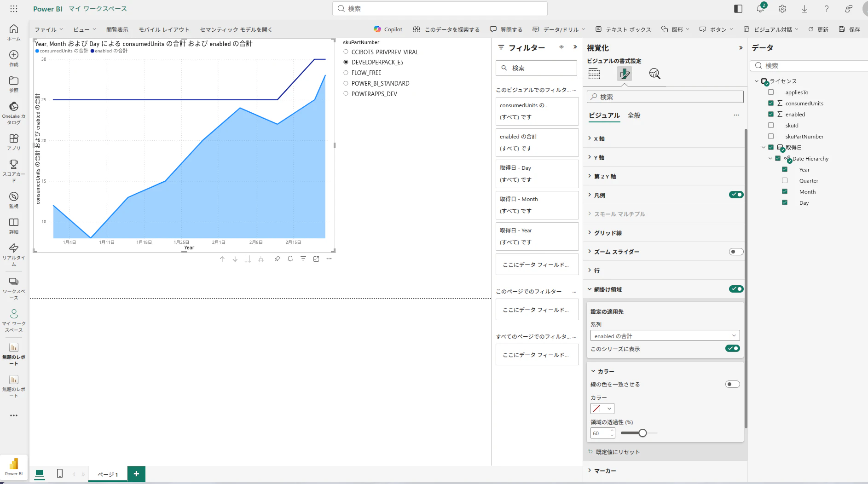Click the drill-down arrow below the chart

click(235, 259)
